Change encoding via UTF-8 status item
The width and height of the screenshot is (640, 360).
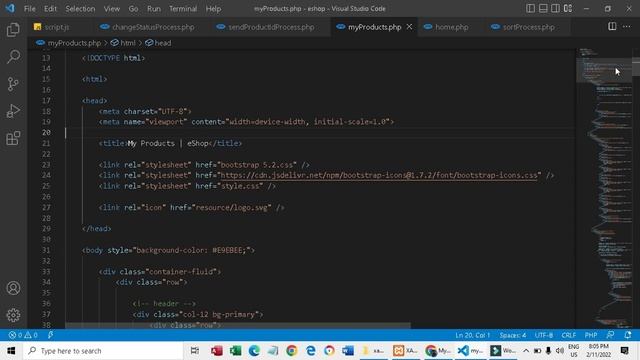click(x=544, y=335)
